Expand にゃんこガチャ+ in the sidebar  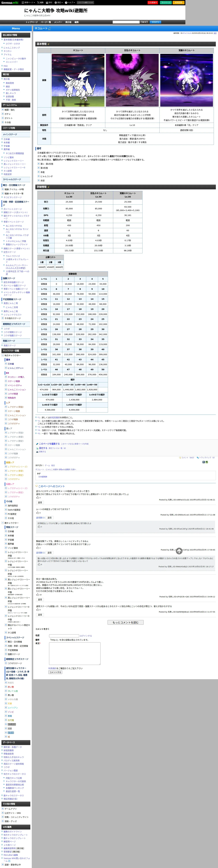coord(6,368)
